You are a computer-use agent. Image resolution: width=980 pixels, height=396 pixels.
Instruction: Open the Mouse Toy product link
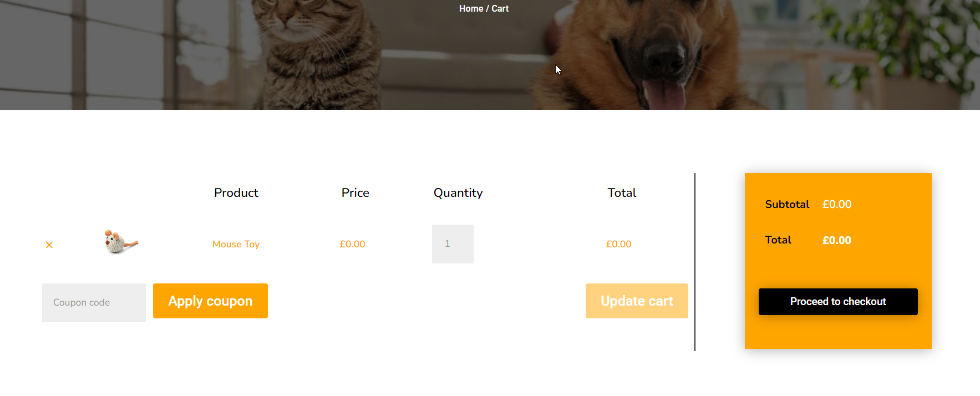(x=236, y=244)
